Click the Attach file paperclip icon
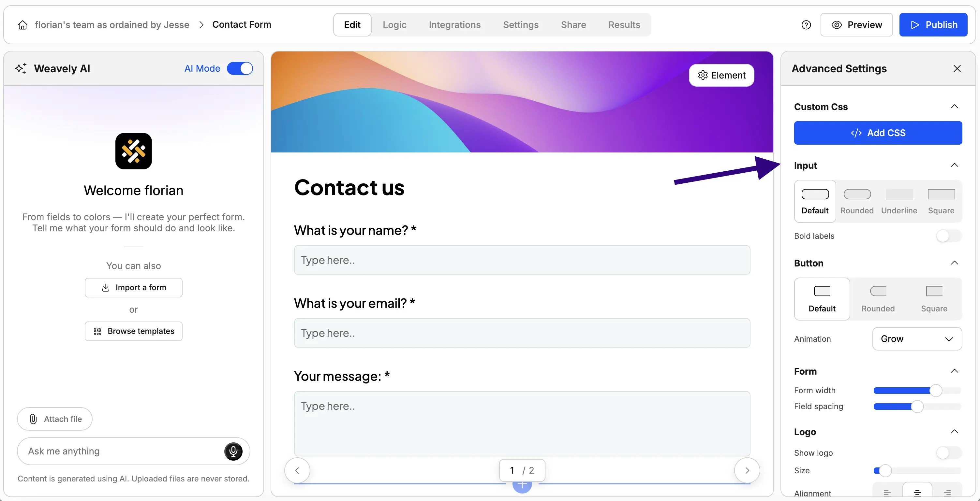This screenshot has height=501, width=980. 33,419
